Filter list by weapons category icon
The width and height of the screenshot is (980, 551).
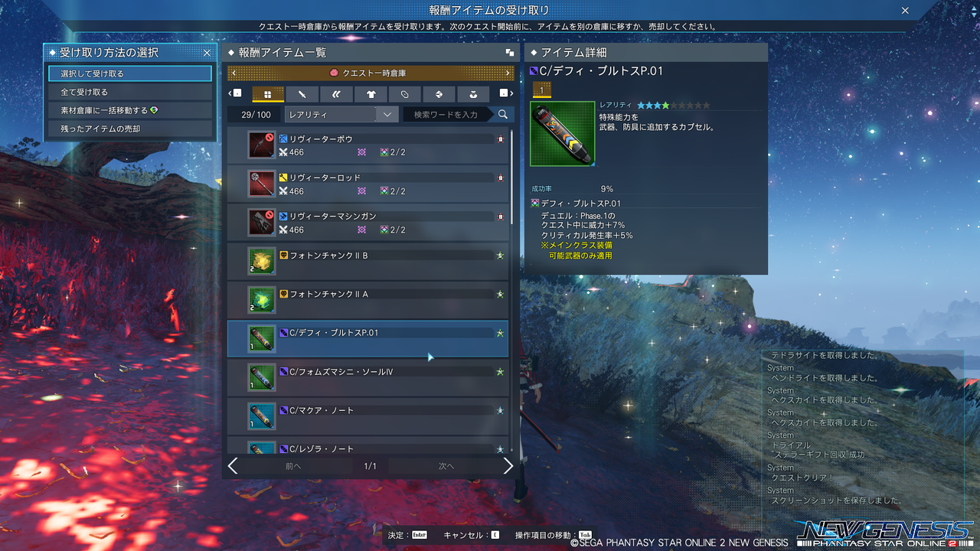(x=302, y=94)
